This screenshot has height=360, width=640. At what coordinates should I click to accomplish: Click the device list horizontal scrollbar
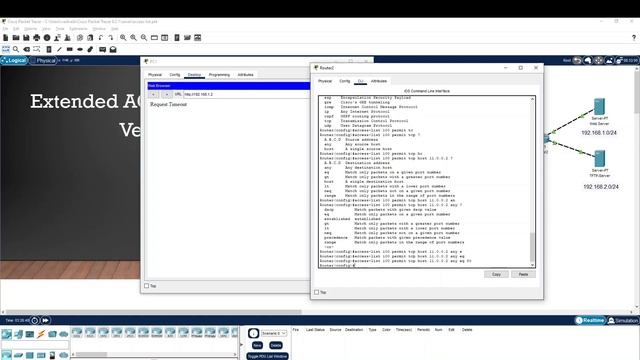[x=91, y=354]
